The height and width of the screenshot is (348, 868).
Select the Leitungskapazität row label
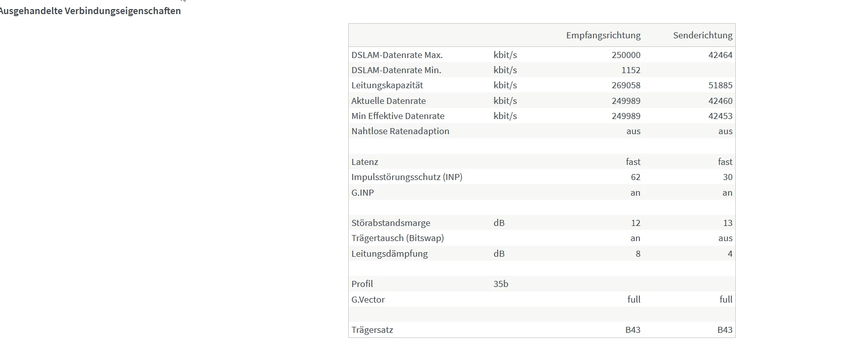[x=387, y=85]
